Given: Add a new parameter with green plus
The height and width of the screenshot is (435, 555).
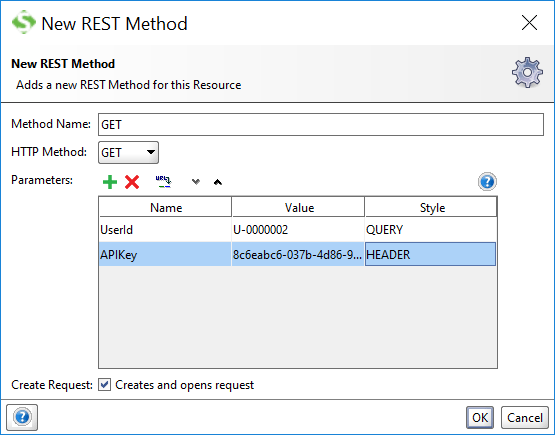Looking at the screenshot, I should tap(110, 182).
